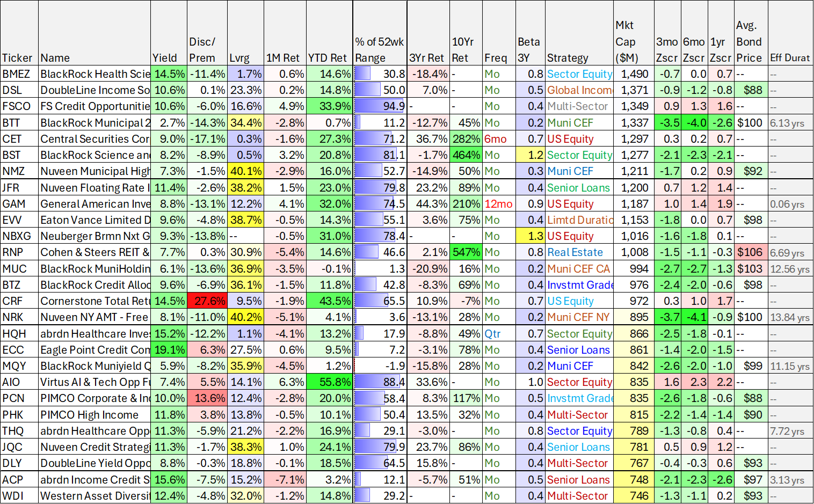Click the 6mo frequency cell for CET
The width and height of the screenshot is (814, 504).
pyautogui.click(x=499, y=139)
